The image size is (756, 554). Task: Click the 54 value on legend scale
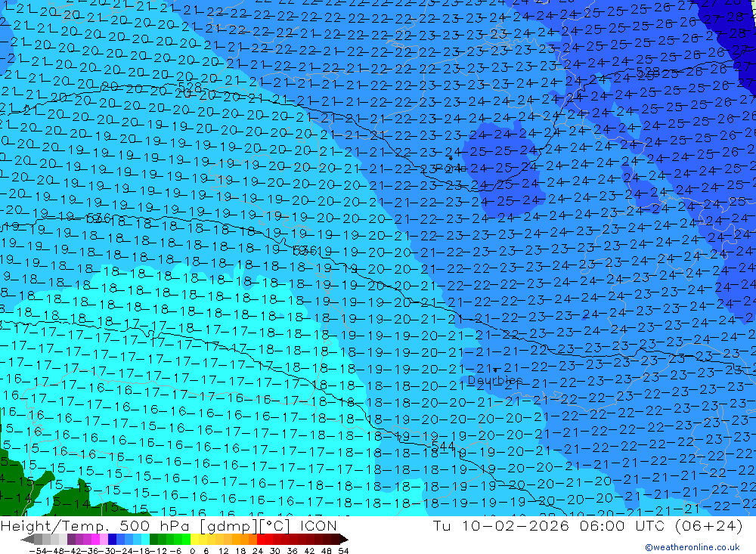(x=343, y=551)
